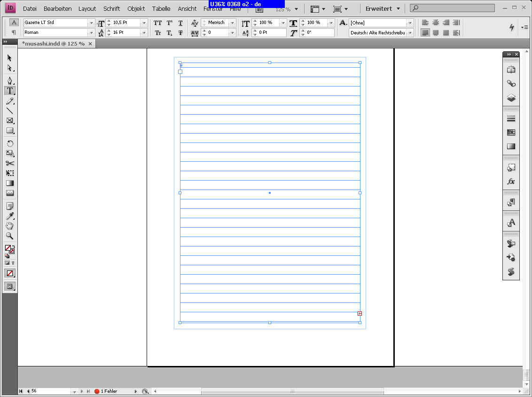Select the Hand tool
The height and width of the screenshot is (397, 532).
9,226
